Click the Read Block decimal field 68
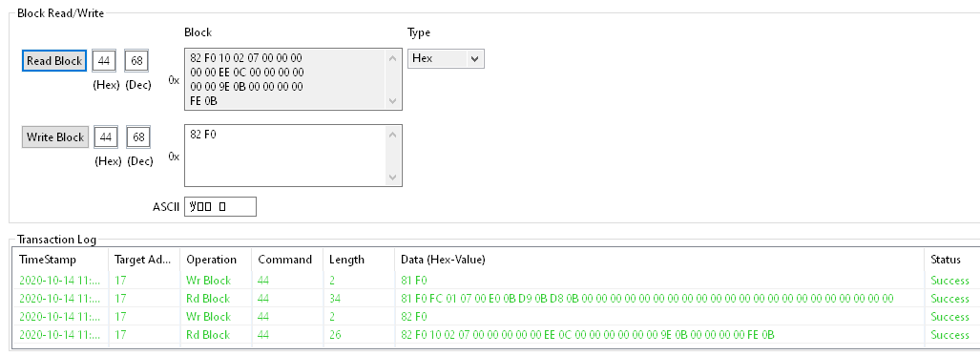This screenshot has height=356, width=980. click(136, 61)
